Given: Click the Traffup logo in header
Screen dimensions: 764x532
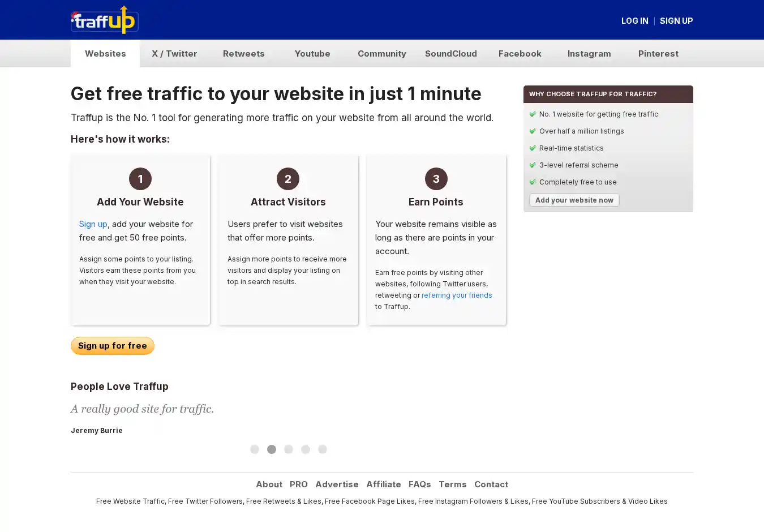Looking at the screenshot, I should (x=105, y=20).
